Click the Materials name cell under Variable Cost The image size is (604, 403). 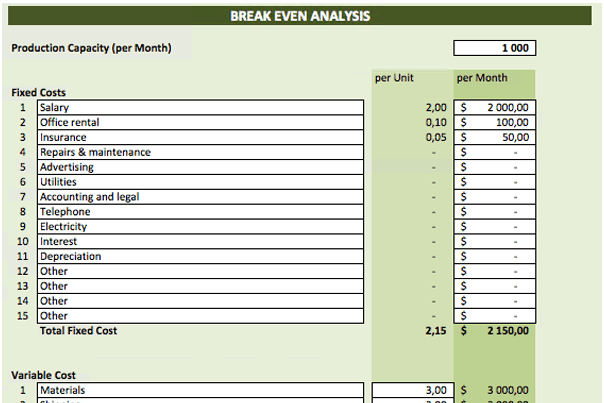pos(200,390)
